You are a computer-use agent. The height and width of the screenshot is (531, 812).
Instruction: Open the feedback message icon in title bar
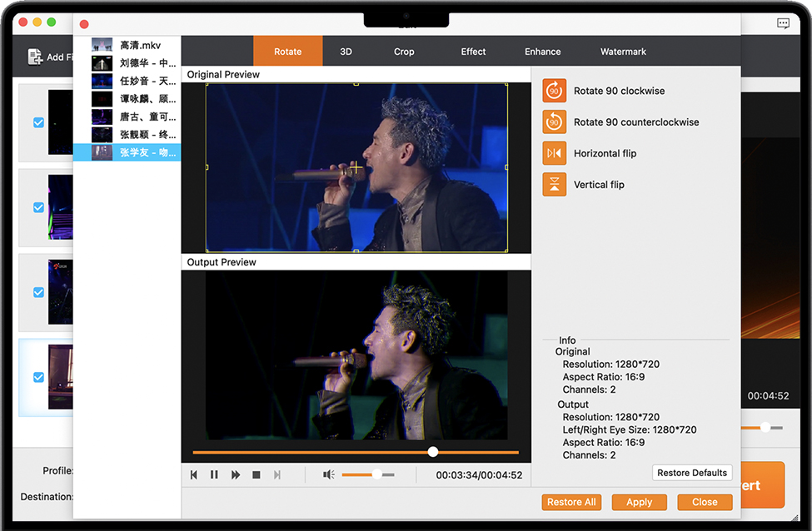(783, 23)
